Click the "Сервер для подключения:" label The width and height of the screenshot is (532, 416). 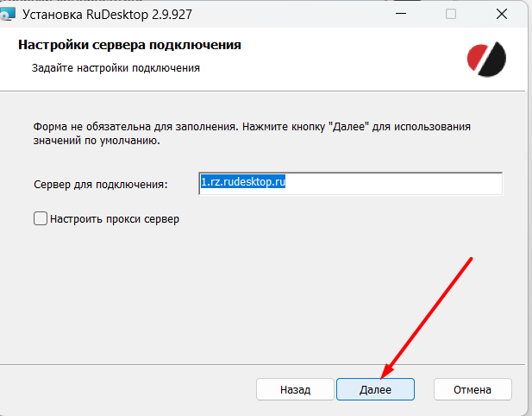tap(100, 185)
